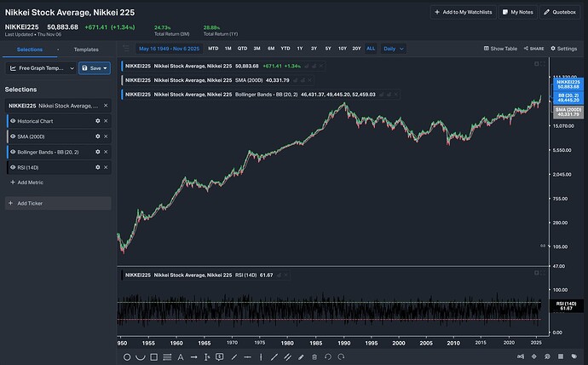Open the Free Graph Template dropdown
The image size is (588, 365).
tap(41, 68)
